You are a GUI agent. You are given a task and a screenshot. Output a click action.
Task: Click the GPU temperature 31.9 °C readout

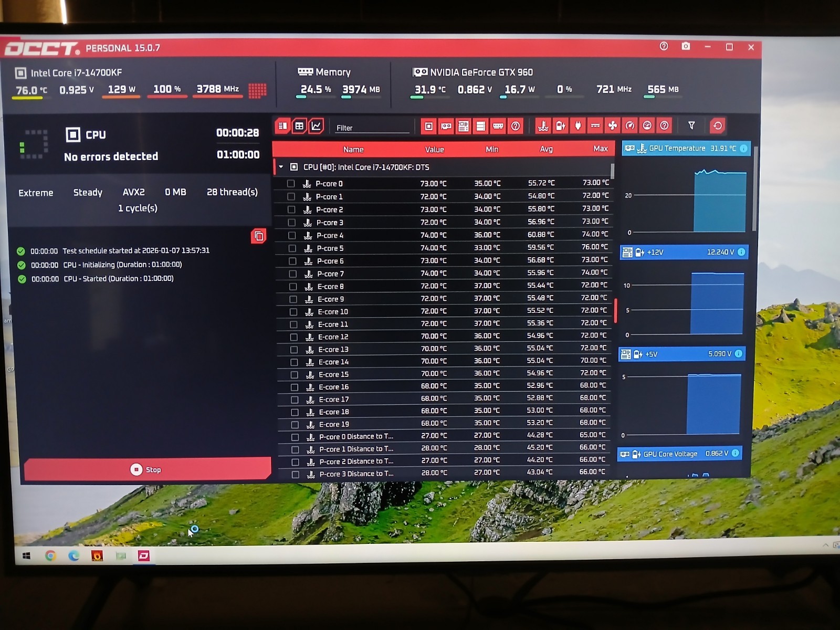[430, 89]
